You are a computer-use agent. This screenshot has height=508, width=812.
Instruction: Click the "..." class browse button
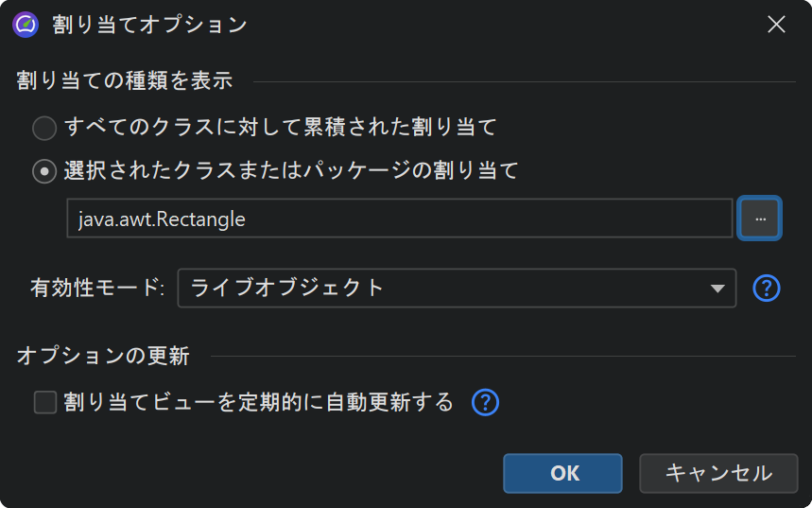pyautogui.click(x=759, y=219)
